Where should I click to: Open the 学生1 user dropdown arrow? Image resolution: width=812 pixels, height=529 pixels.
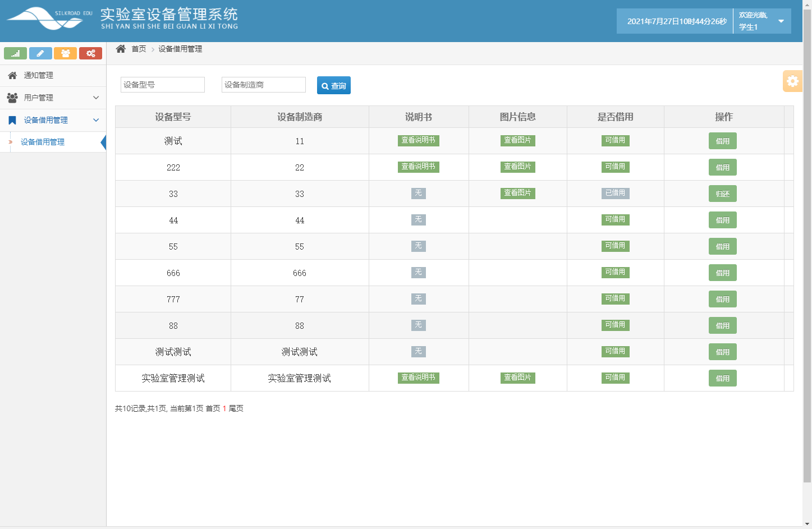coord(781,21)
